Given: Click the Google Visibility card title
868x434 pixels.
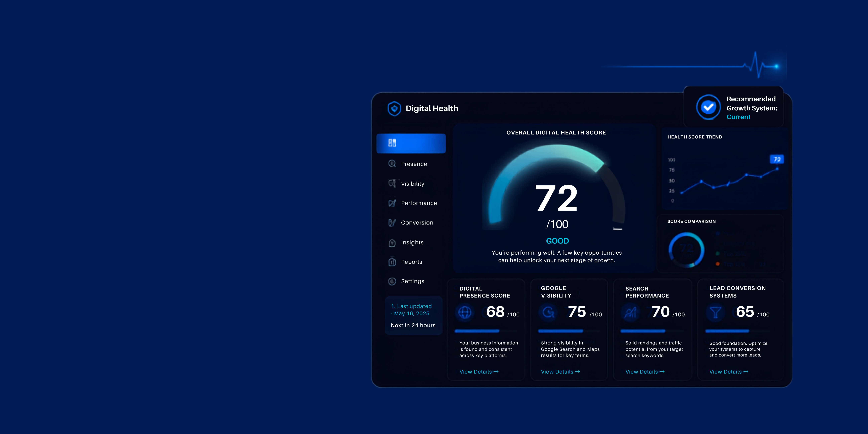Looking at the screenshot, I should pyautogui.click(x=556, y=292).
